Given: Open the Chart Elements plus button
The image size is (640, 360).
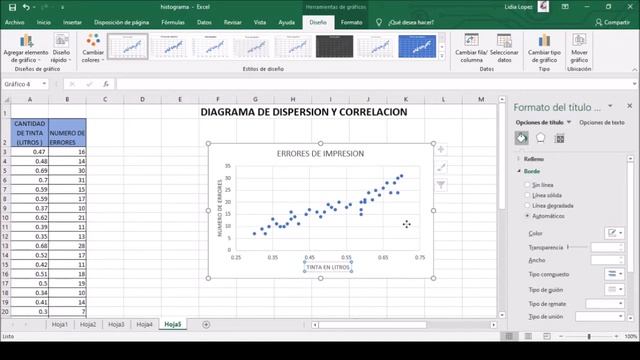Looking at the screenshot, I should point(441,149).
